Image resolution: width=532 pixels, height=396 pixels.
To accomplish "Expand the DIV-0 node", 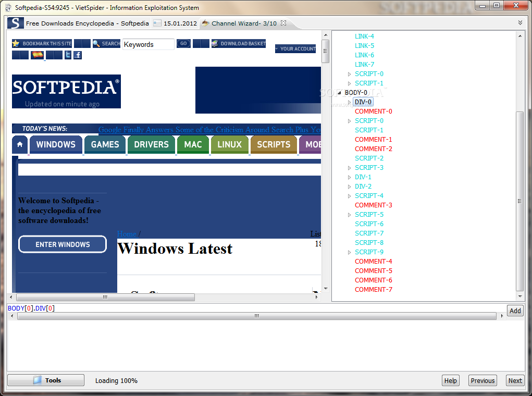I will (349, 102).
